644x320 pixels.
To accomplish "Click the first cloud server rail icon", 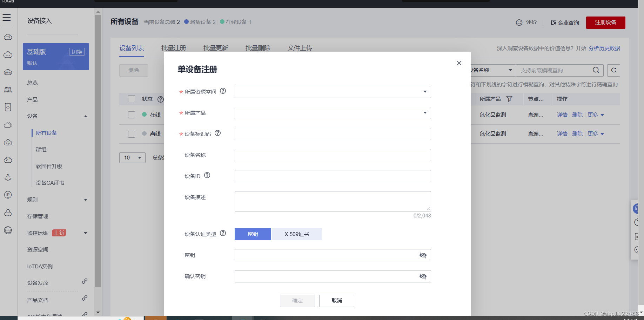I will point(8,37).
